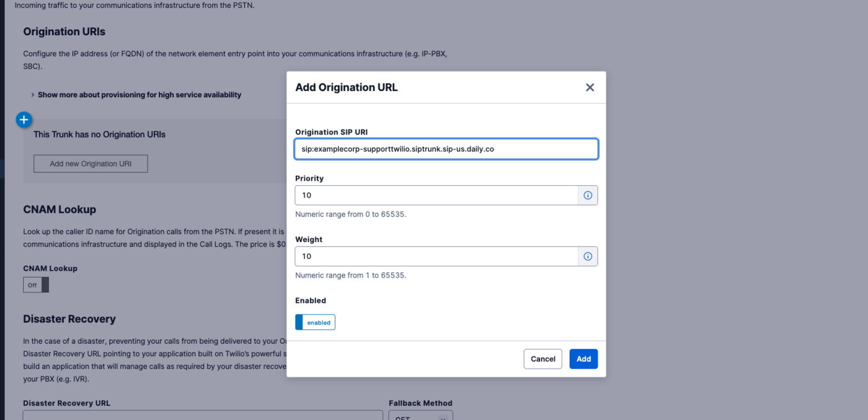The height and width of the screenshot is (420, 868).
Task: Open the Fallback Method dropdown
Action: (x=420, y=415)
